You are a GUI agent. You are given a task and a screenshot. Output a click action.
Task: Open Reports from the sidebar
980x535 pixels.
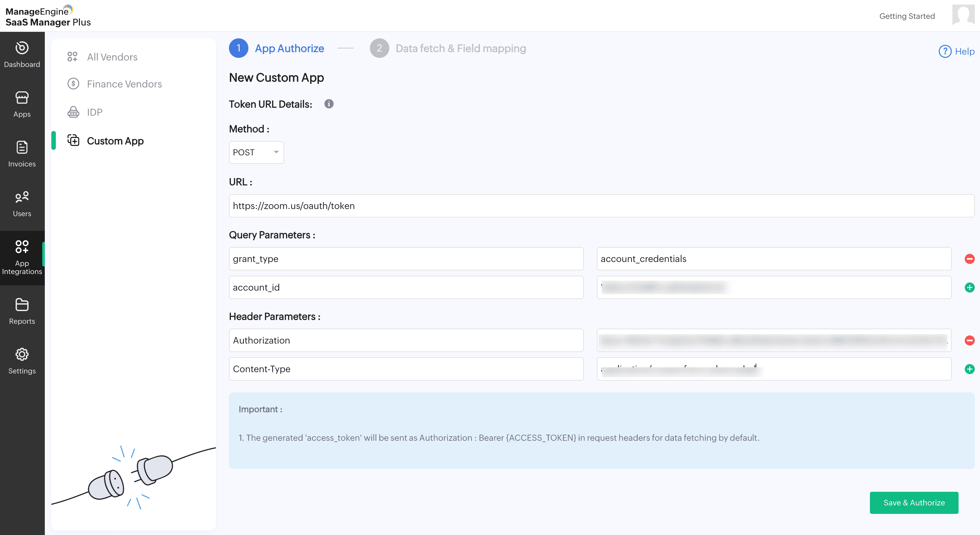click(22, 311)
